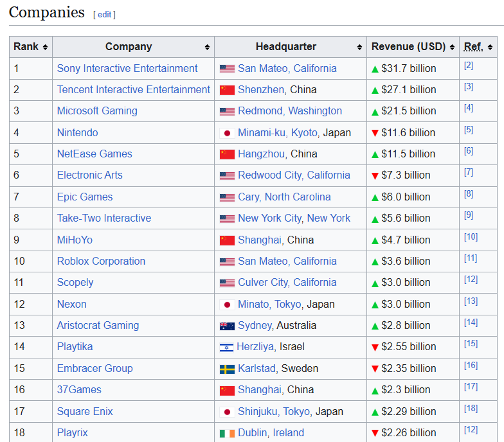The height and width of the screenshot is (442, 504).
Task: Open Epic Games link
Action: click(x=85, y=197)
